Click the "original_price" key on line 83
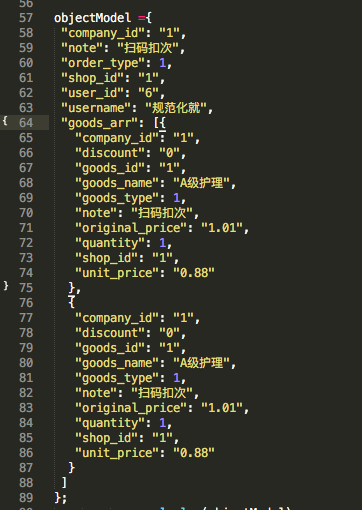362x510 pixels. 131,408
